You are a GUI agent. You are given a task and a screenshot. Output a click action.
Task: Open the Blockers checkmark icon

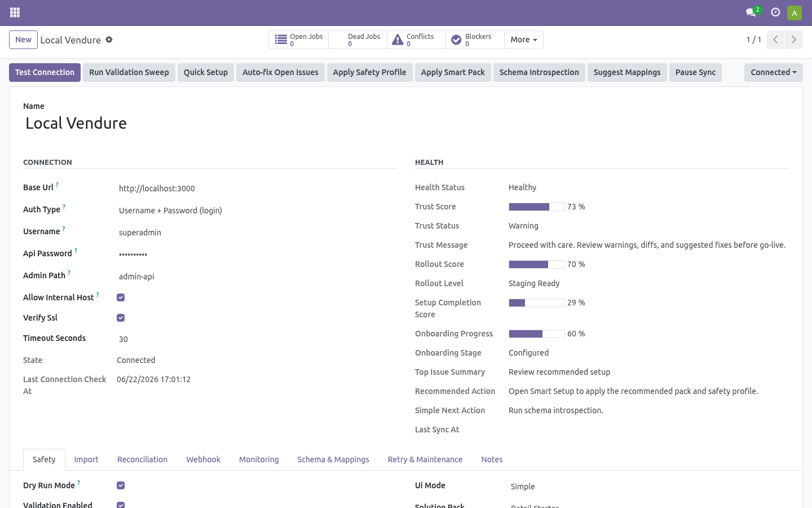pos(456,40)
